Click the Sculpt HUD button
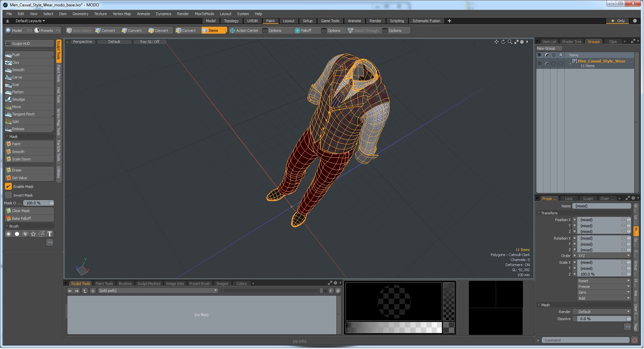The image size is (644, 349). (x=29, y=44)
